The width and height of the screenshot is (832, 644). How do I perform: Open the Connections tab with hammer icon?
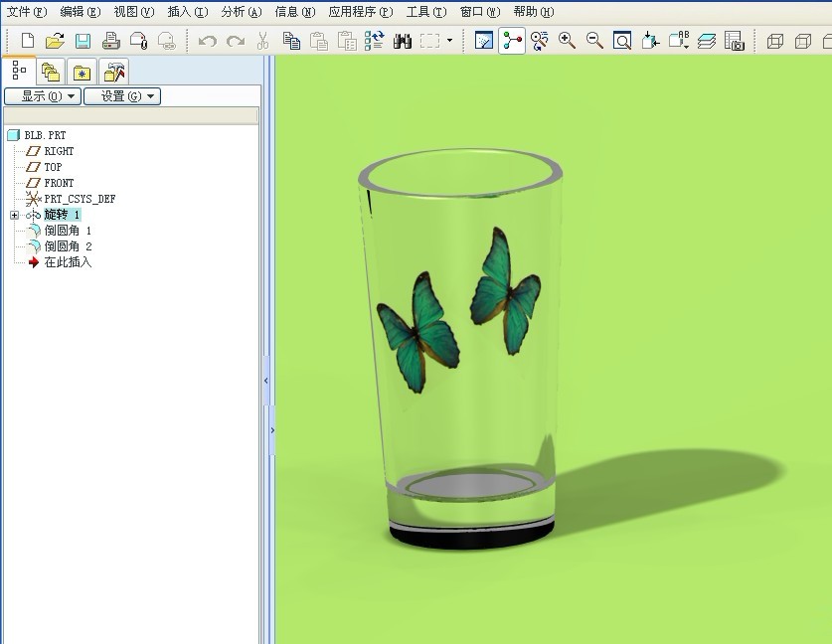click(114, 73)
